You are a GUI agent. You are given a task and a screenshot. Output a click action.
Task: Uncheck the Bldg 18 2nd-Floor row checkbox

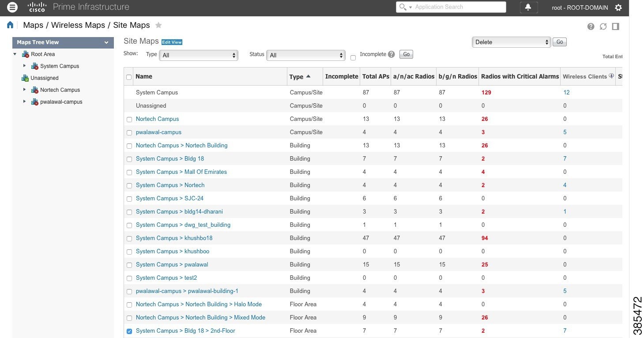[x=129, y=331]
